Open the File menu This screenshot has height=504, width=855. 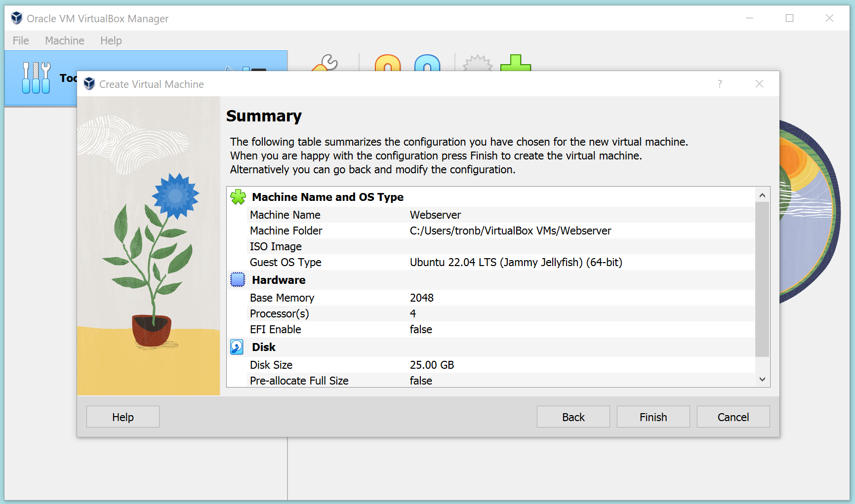21,40
